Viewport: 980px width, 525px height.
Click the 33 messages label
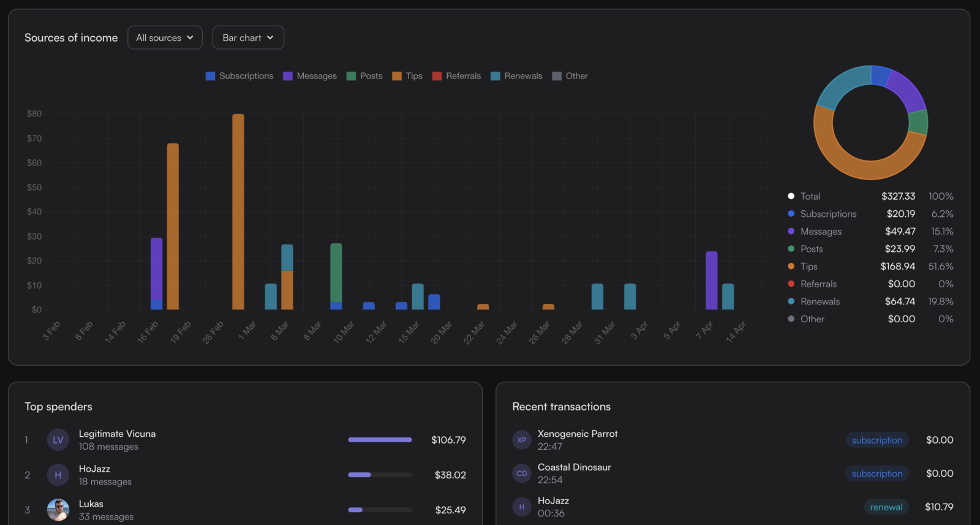coord(106,516)
